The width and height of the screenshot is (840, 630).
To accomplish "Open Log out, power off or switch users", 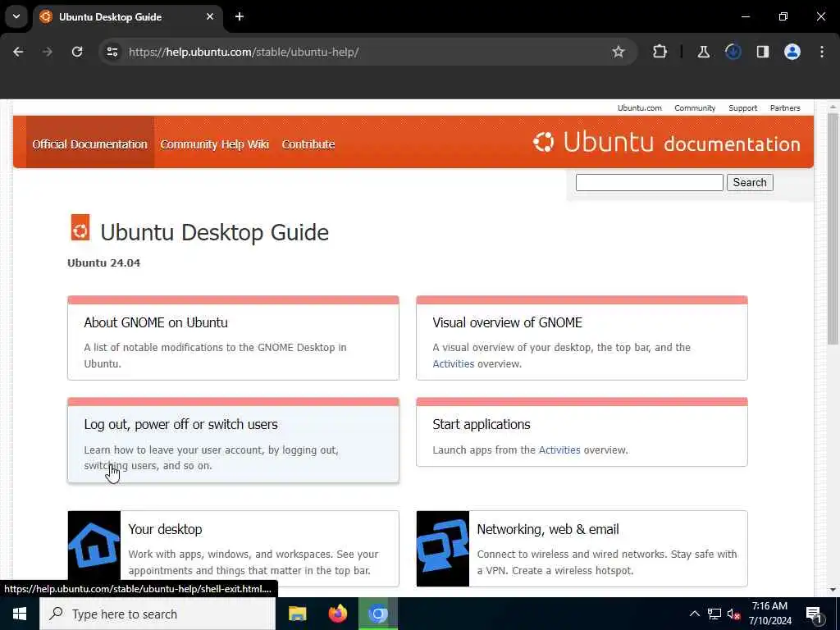I will pyautogui.click(x=233, y=440).
